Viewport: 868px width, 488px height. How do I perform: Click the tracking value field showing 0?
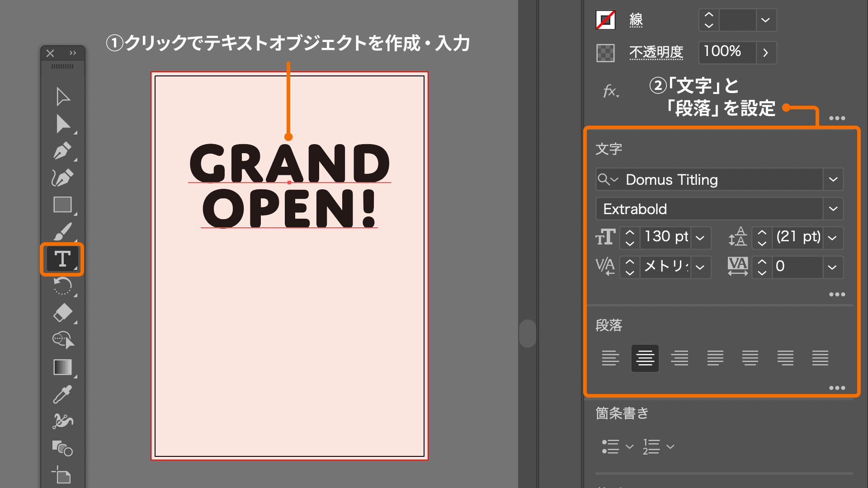pos(797,267)
